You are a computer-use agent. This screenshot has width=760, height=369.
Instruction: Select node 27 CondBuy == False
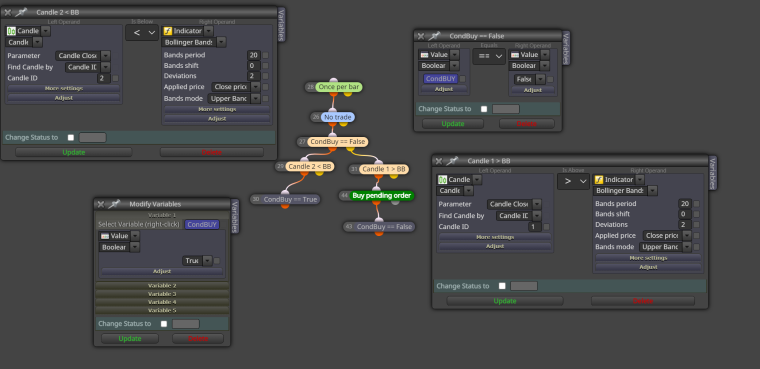coord(338,142)
